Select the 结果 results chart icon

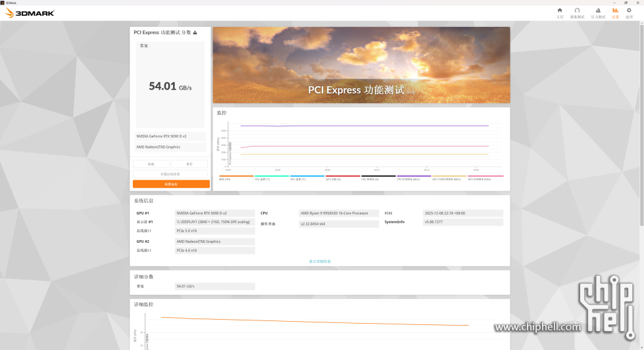click(x=615, y=12)
